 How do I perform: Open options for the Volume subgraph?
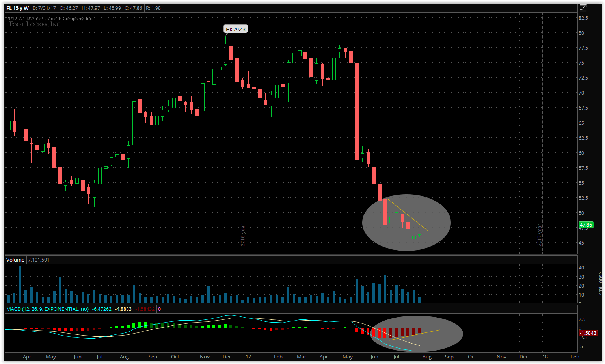point(15,260)
